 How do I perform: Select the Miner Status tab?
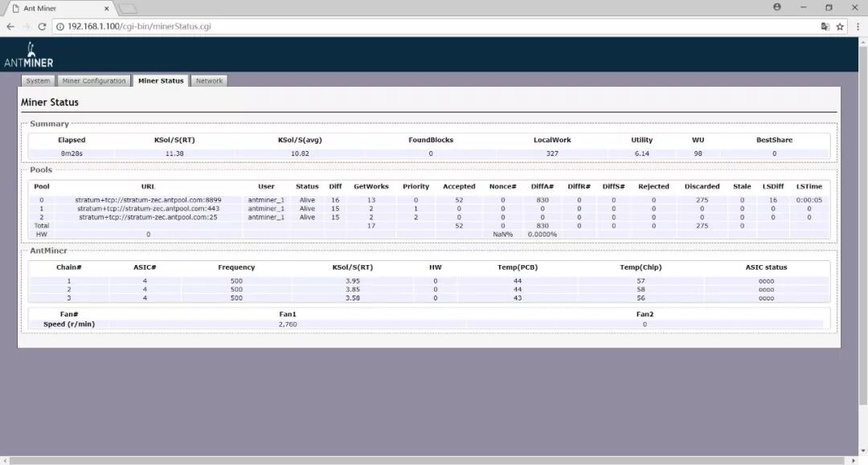(161, 81)
